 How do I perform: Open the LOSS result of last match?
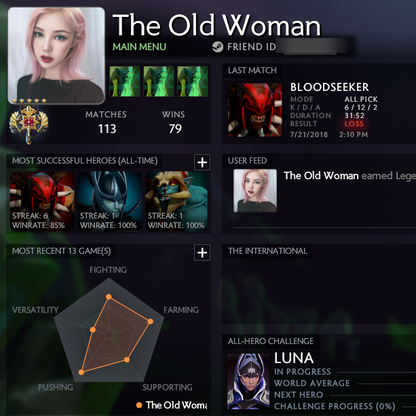(x=354, y=124)
